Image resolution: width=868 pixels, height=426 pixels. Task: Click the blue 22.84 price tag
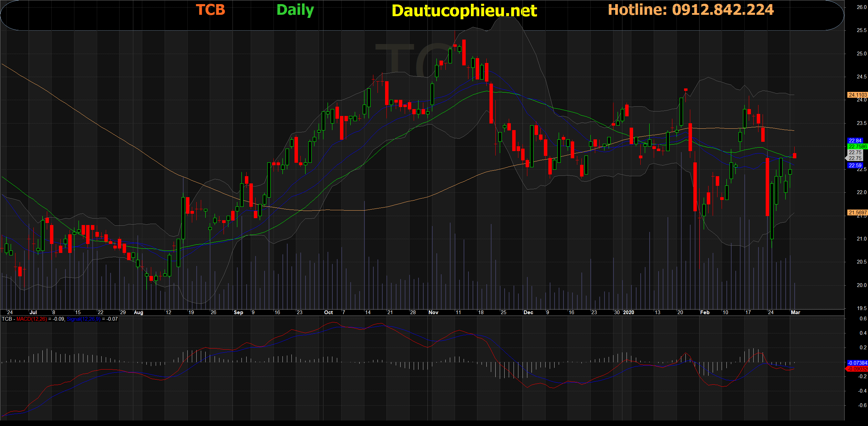855,140
